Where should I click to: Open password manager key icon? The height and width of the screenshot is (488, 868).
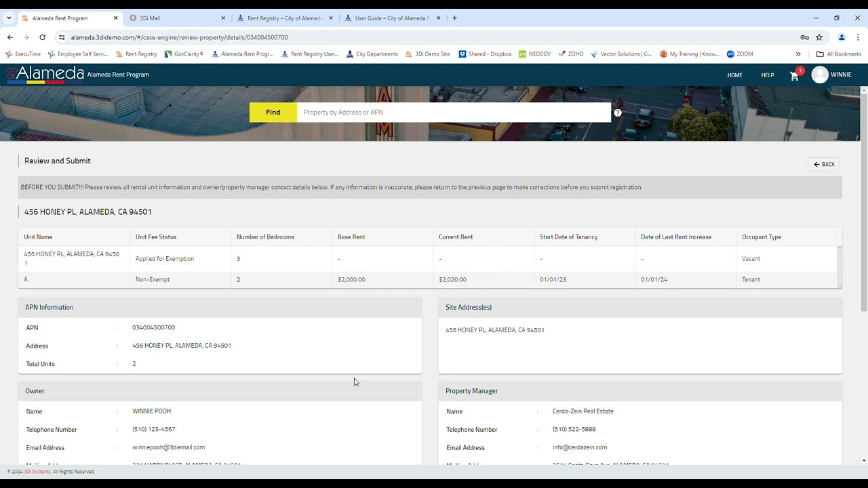[804, 37]
